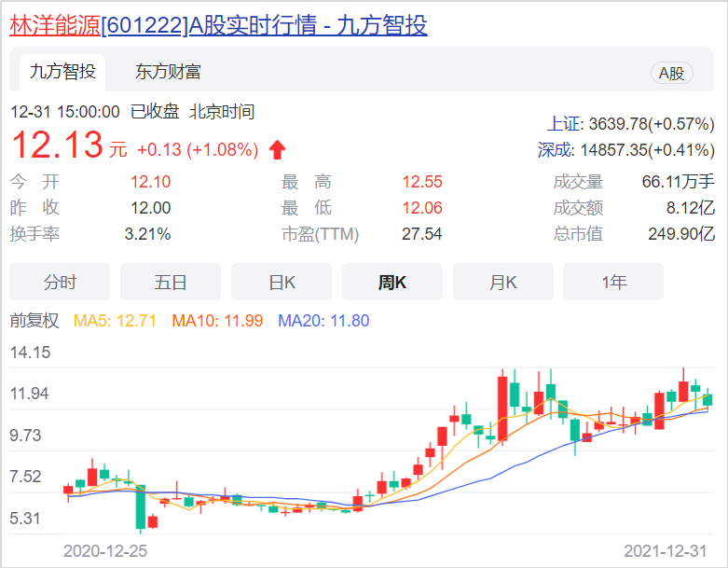Image resolution: width=728 pixels, height=568 pixels.
Task: Select the 五日 chart tab
Action: click(x=171, y=282)
